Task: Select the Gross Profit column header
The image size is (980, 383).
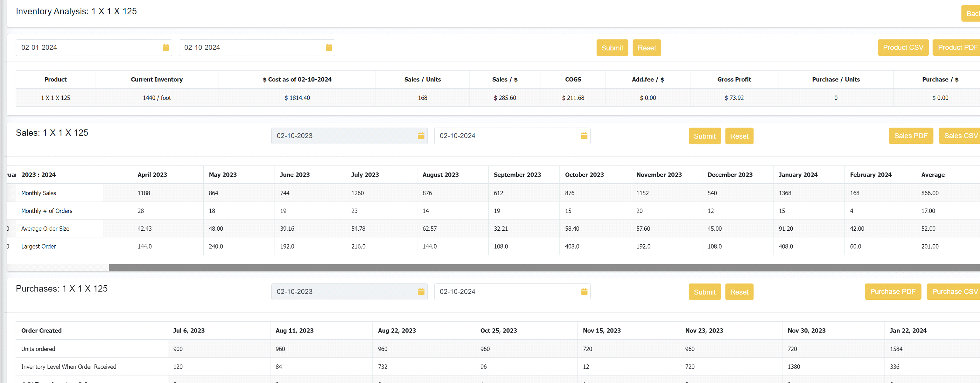Action: click(x=734, y=80)
